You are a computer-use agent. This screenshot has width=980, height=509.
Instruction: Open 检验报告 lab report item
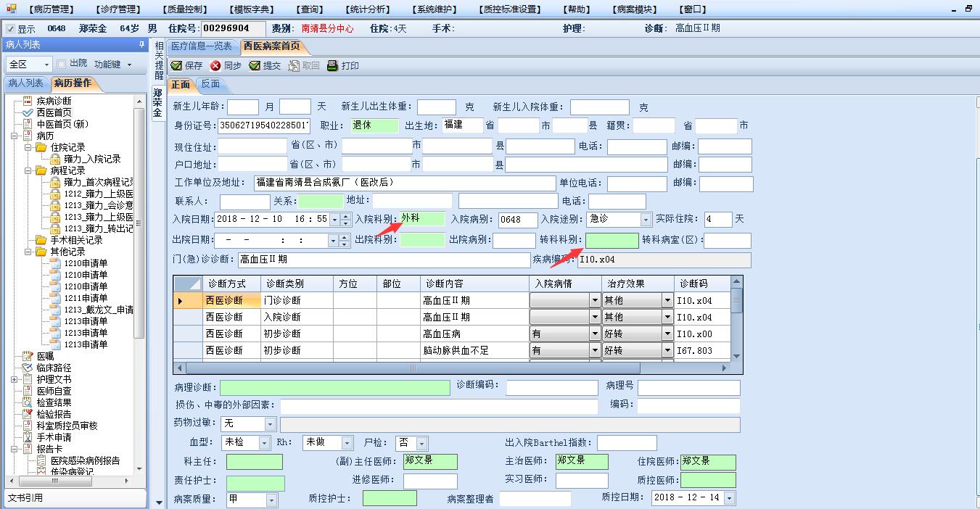tap(54, 414)
